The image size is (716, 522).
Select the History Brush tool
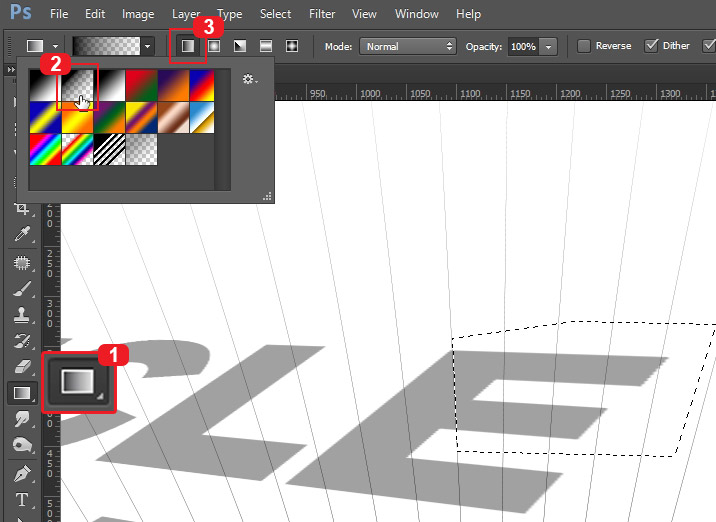click(22, 341)
